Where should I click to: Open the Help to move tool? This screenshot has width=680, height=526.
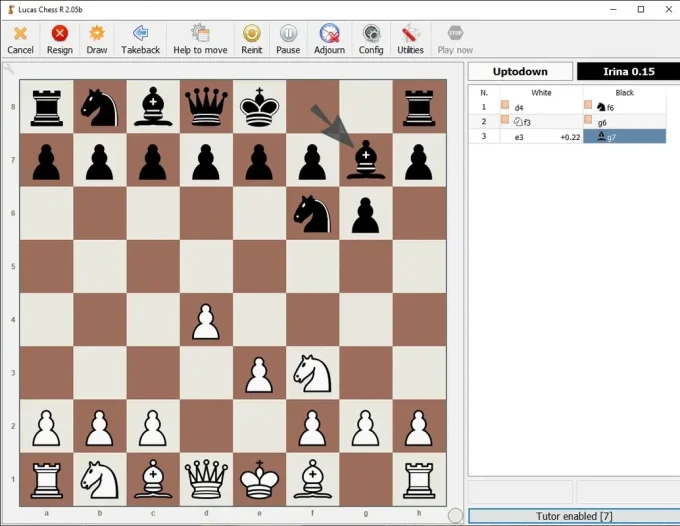[x=200, y=39]
